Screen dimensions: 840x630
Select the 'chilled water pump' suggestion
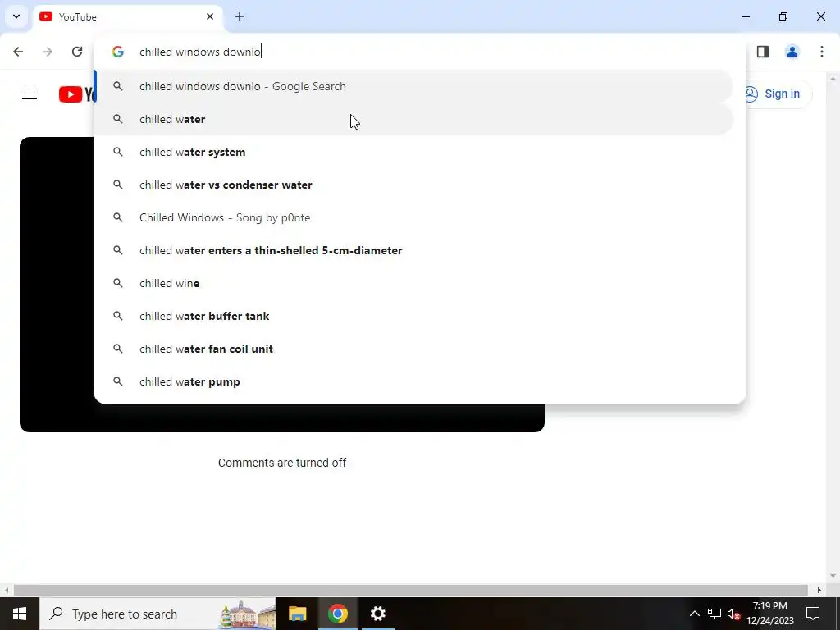click(413, 381)
